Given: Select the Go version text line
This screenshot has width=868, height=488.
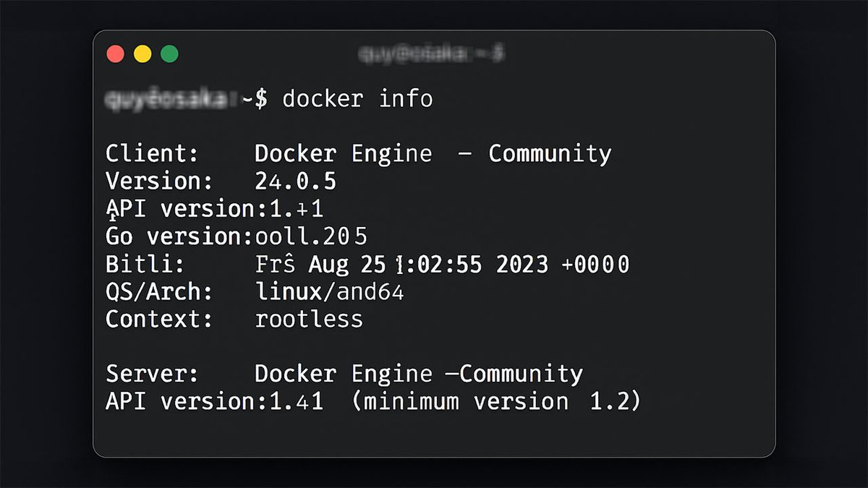Looking at the screenshot, I should tap(235, 236).
